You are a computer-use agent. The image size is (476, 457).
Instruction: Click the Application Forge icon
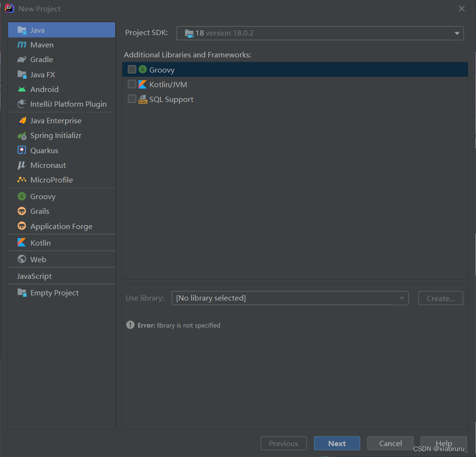point(22,226)
